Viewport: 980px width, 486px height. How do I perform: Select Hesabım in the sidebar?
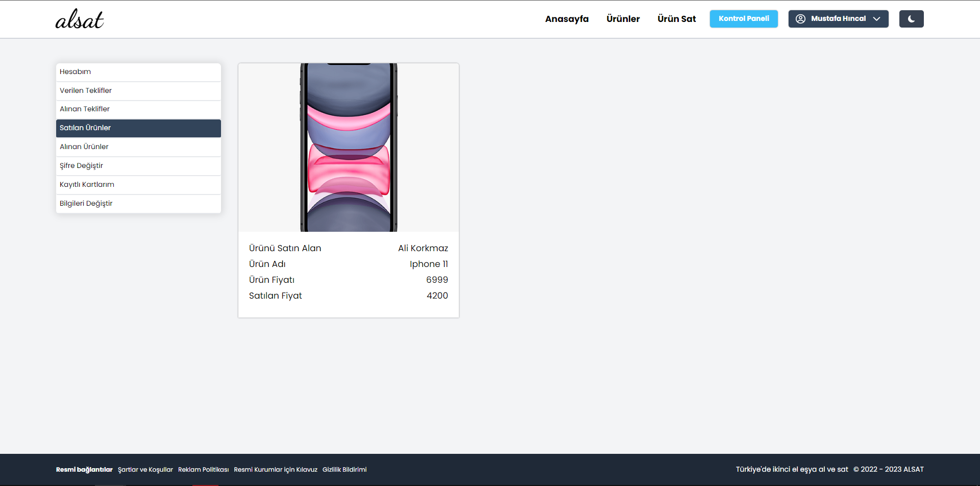tap(138, 72)
